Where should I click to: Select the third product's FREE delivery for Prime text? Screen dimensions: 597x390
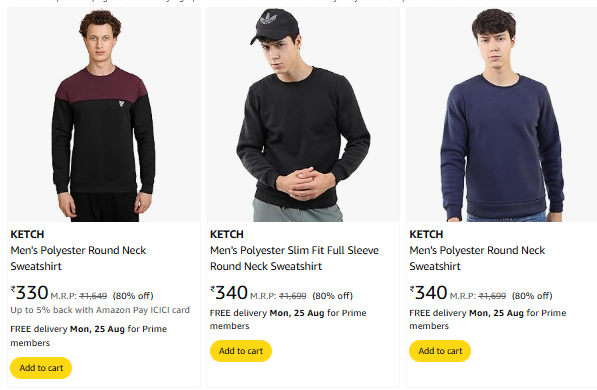point(488,319)
